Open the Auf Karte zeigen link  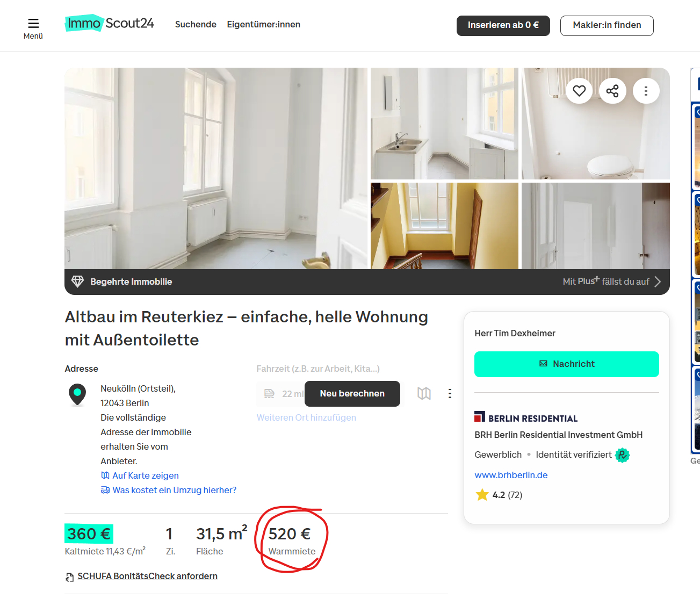click(x=145, y=475)
